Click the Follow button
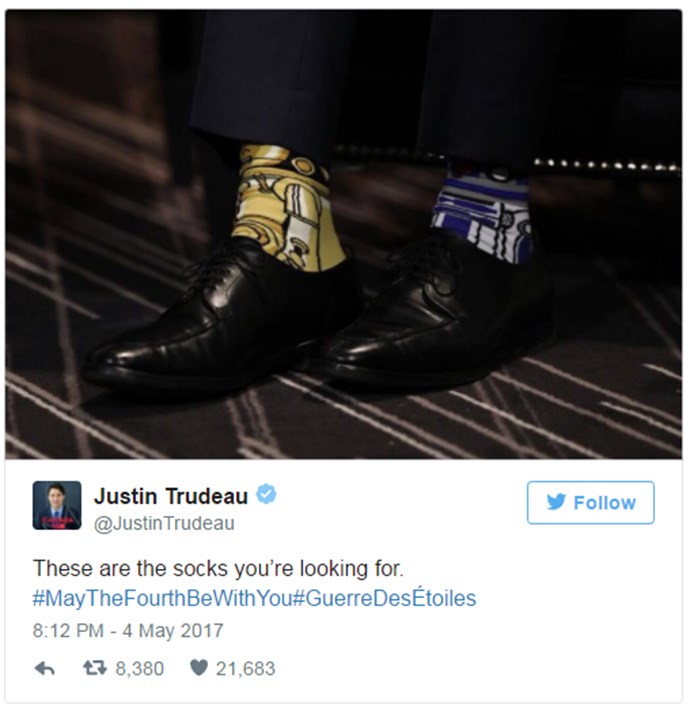 (590, 502)
